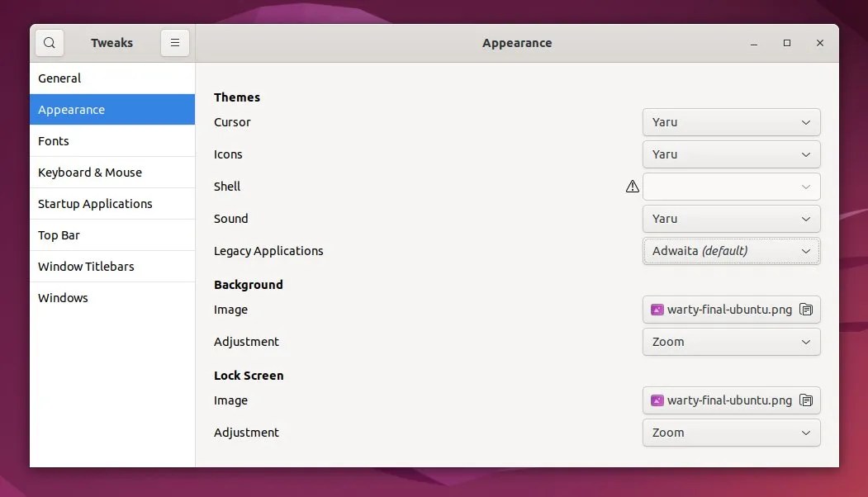Choose Background image warty-final-ubuntu.png button
The image size is (868, 497).
731,310
